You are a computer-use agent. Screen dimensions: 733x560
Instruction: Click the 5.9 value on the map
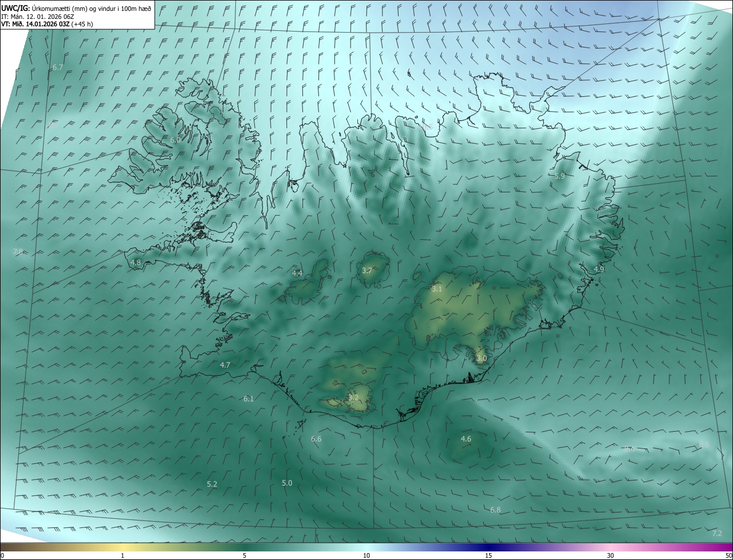coord(559,176)
